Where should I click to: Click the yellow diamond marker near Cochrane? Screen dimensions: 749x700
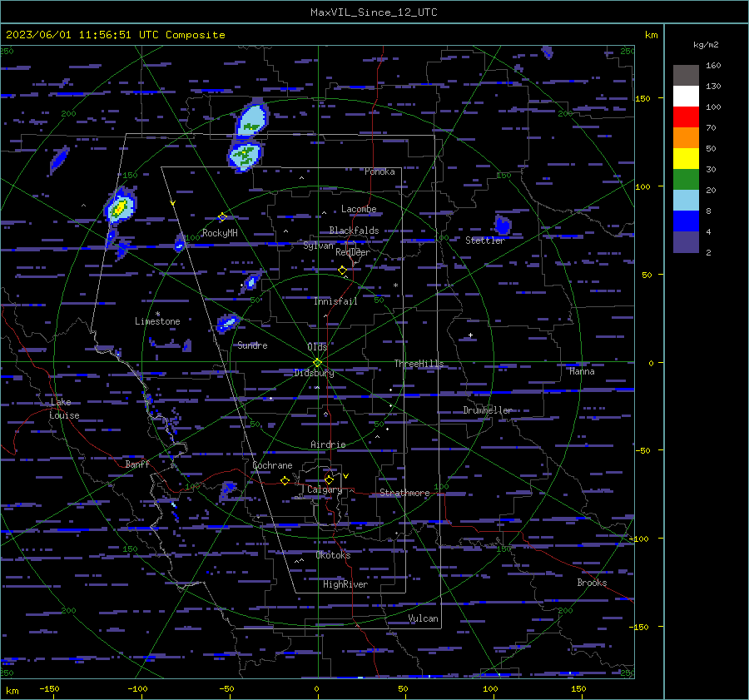[285, 480]
